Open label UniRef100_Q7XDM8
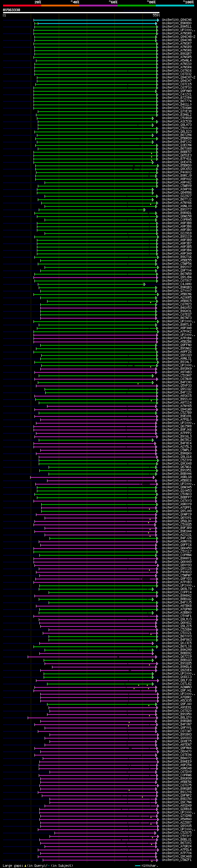Image resolution: width=197 pixels, height=868 pixels. 177,816
